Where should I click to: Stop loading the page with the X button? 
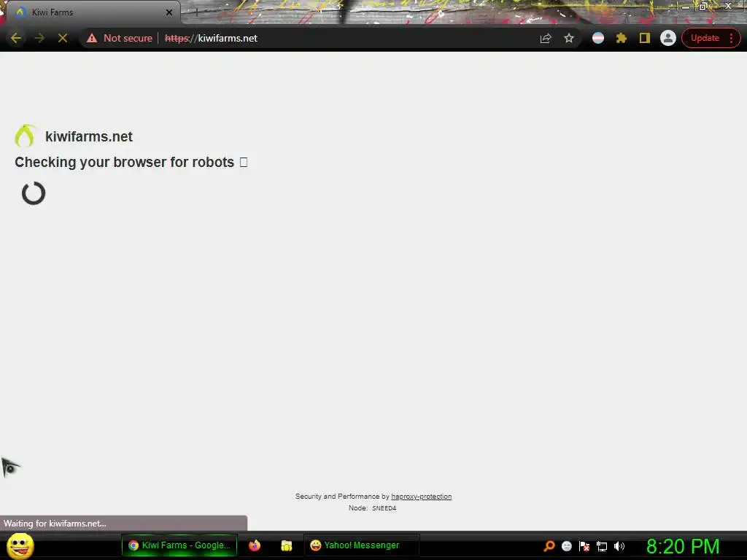coord(63,38)
